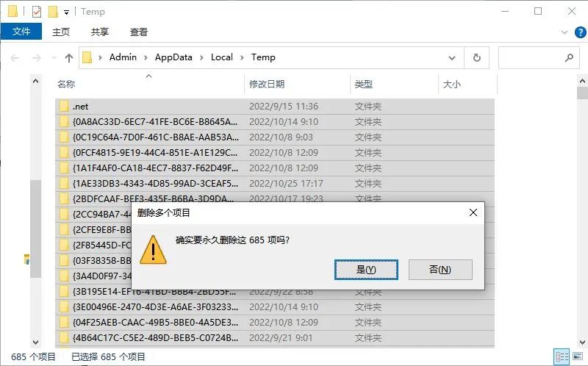The width and height of the screenshot is (588, 366).
Task: Click folder icon of {2F85445D row
Action: tap(64, 245)
